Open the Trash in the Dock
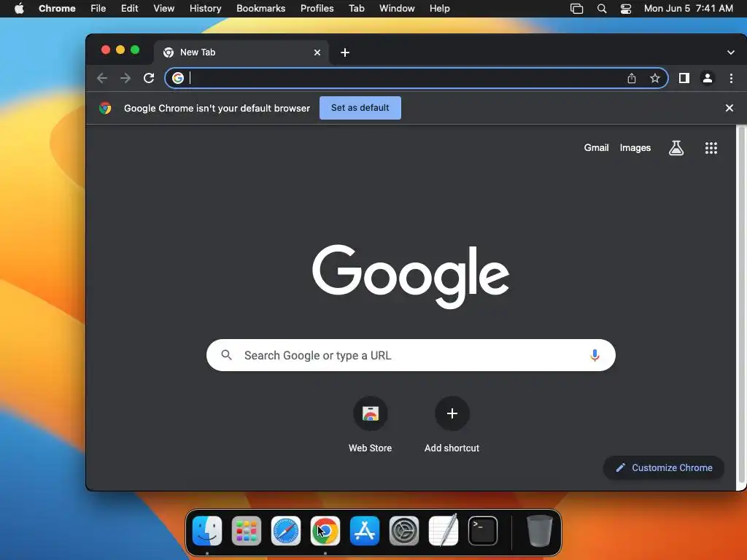 (539, 531)
